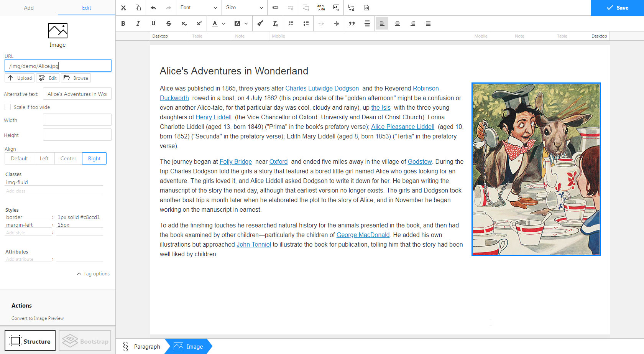
Task: Select Left image alignment
Action: point(44,158)
